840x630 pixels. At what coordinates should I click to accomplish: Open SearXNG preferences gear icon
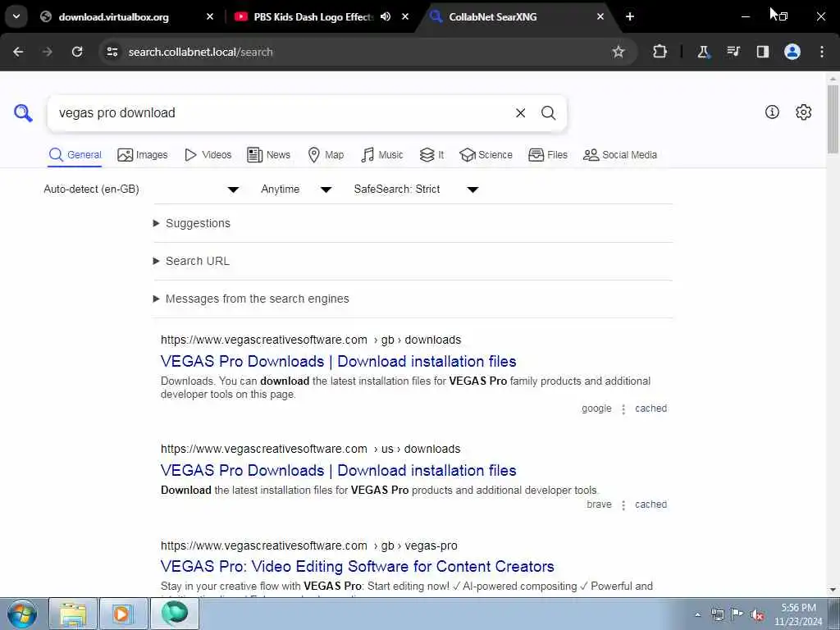[804, 112]
